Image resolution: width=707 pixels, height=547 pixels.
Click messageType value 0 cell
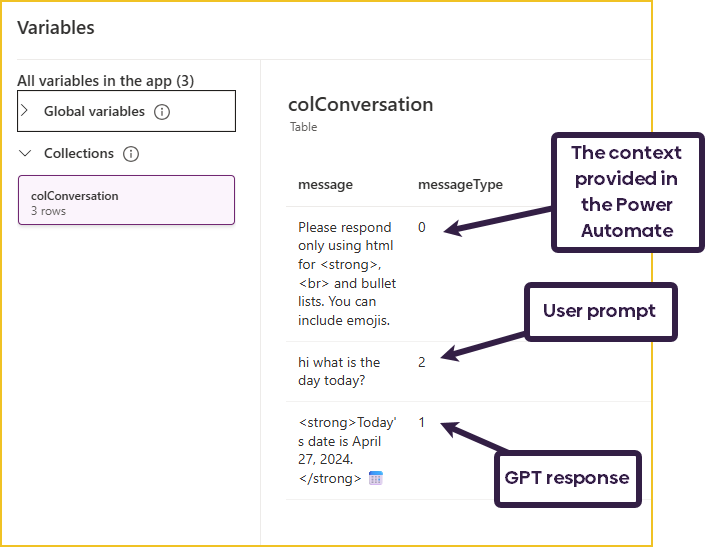point(422,228)
